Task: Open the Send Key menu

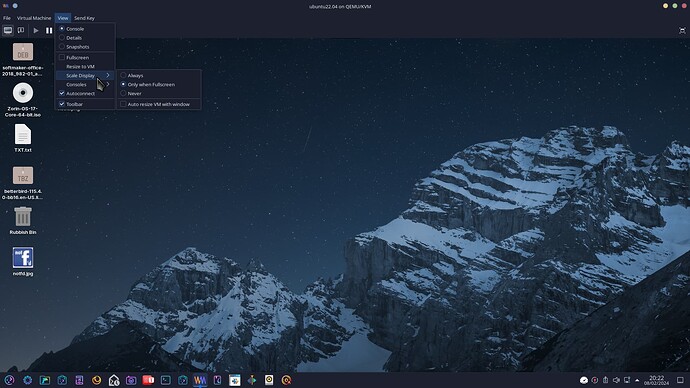Action: 84,18
